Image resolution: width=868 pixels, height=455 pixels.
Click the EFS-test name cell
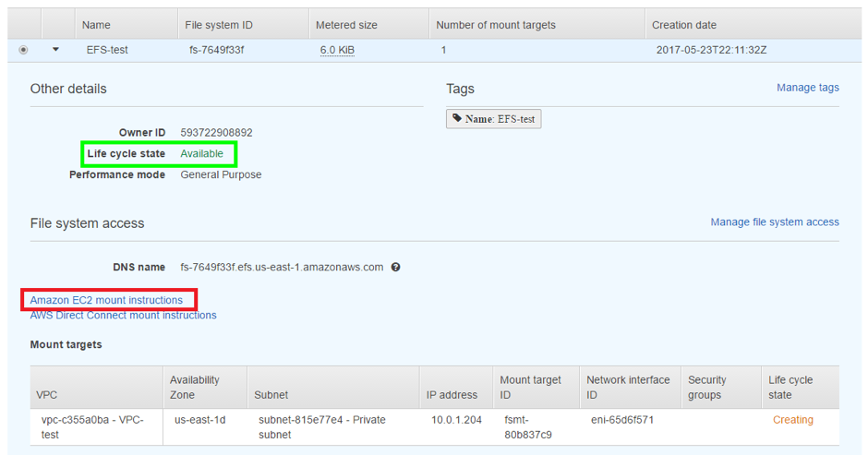tap(107, 50)
